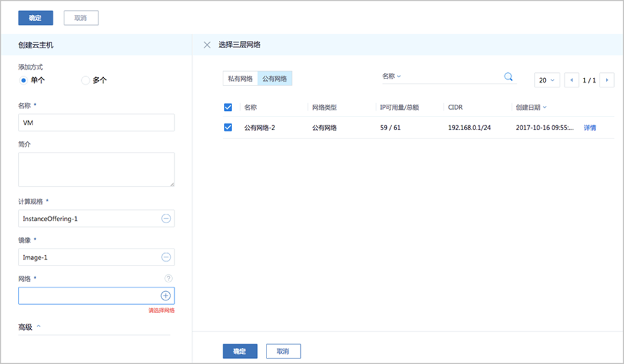Click the search magnifier icon
624x364 pixels.
pos(508,77)
